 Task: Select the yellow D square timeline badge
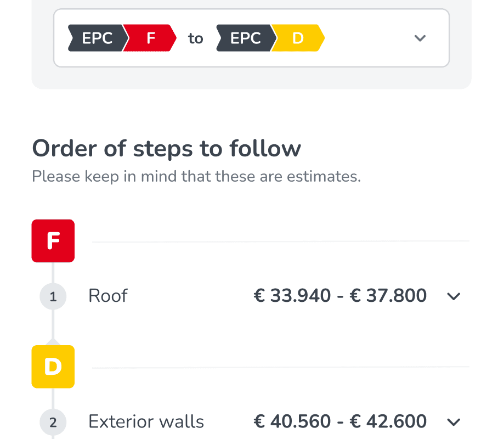53,367
